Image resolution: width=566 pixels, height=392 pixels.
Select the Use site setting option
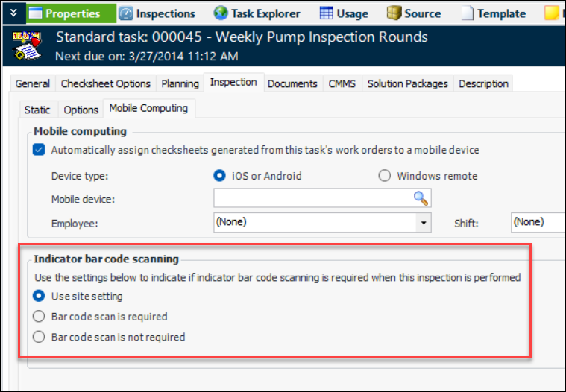pyautogui.click(x=40, y=297)
